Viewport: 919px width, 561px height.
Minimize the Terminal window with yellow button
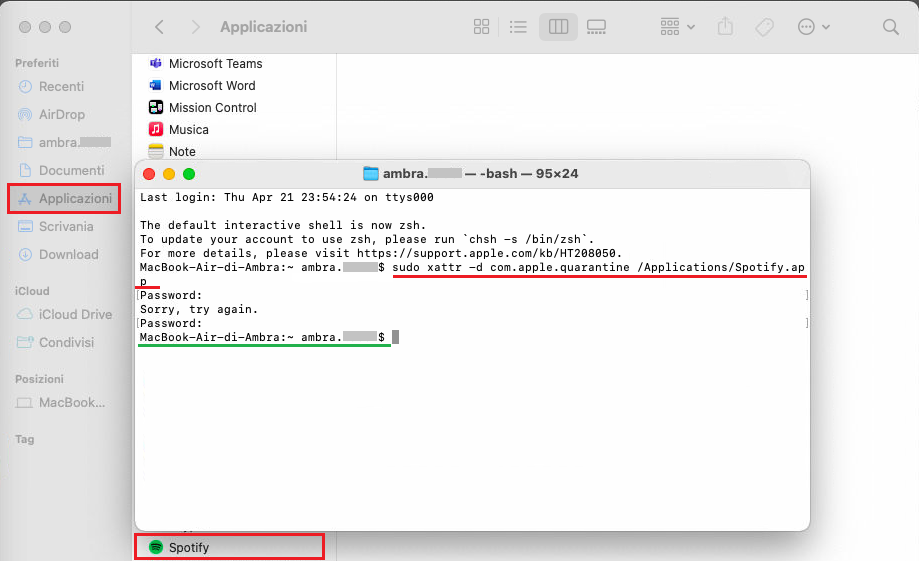(x=169, y=174)
